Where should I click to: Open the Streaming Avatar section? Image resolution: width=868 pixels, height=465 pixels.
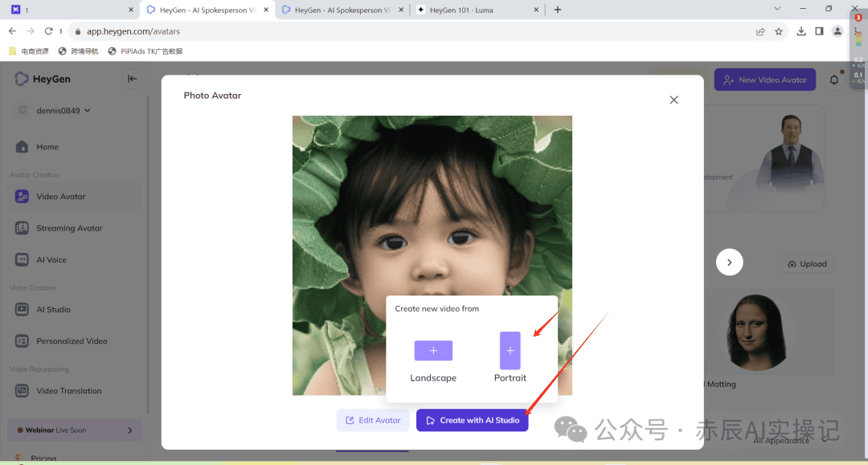68,228
